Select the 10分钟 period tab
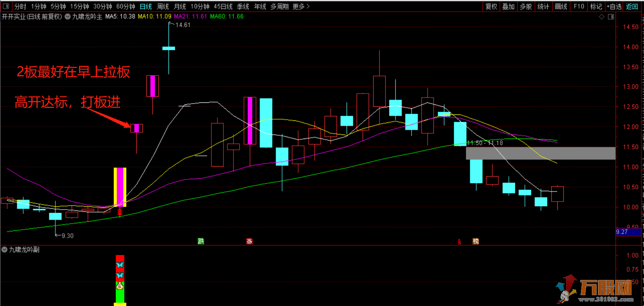Screen dimensions: 644x306 (x=200, y=6)
